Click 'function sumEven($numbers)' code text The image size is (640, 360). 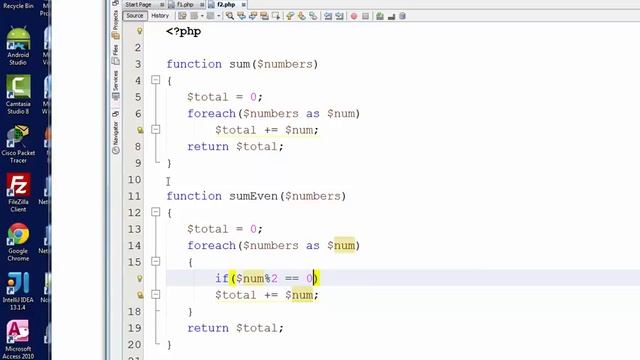pos(256,196)
